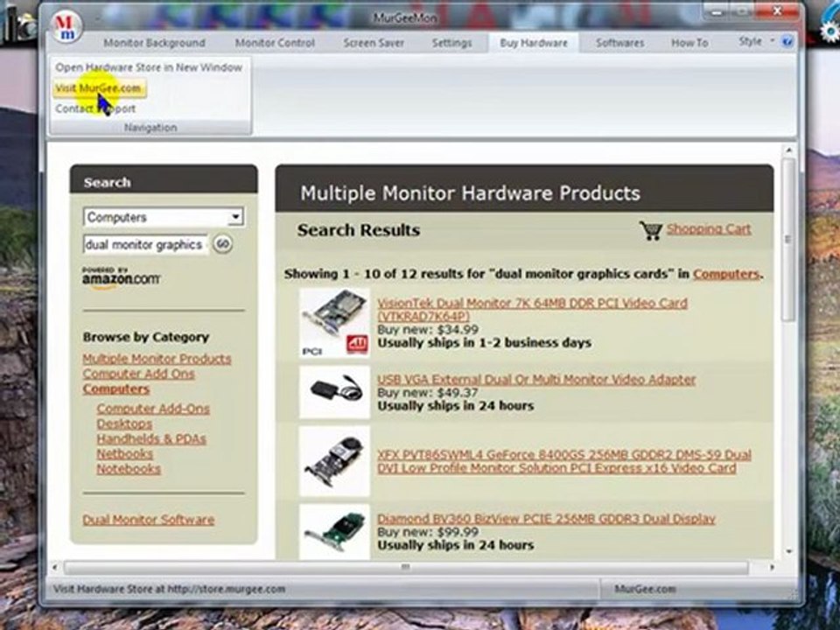840x630 pixels.
Task: Open the Style dropdown menu
Action: coord(756,41)
